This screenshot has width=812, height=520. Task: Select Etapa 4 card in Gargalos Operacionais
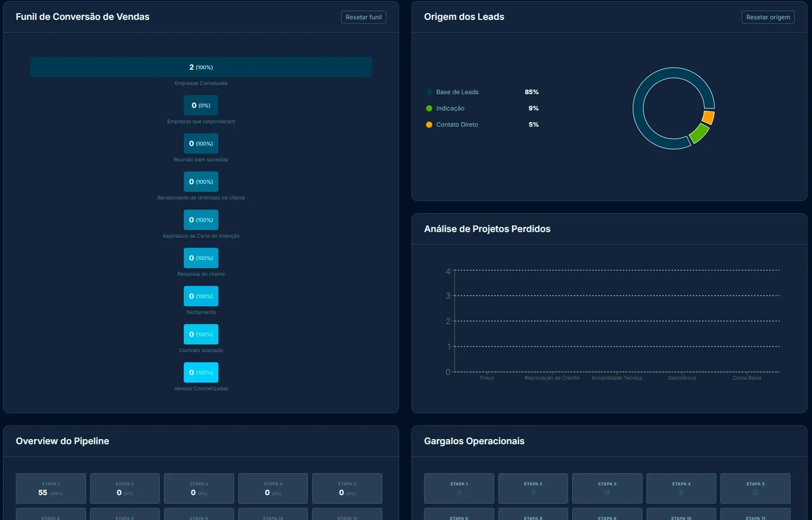(x=681, y=488)
